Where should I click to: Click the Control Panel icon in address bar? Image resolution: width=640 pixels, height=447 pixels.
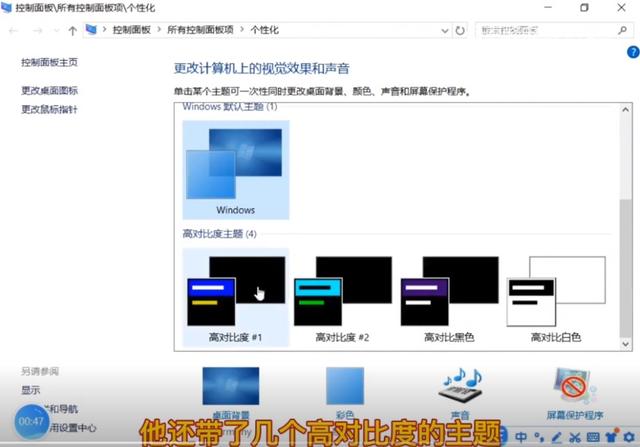click(91, 30)
